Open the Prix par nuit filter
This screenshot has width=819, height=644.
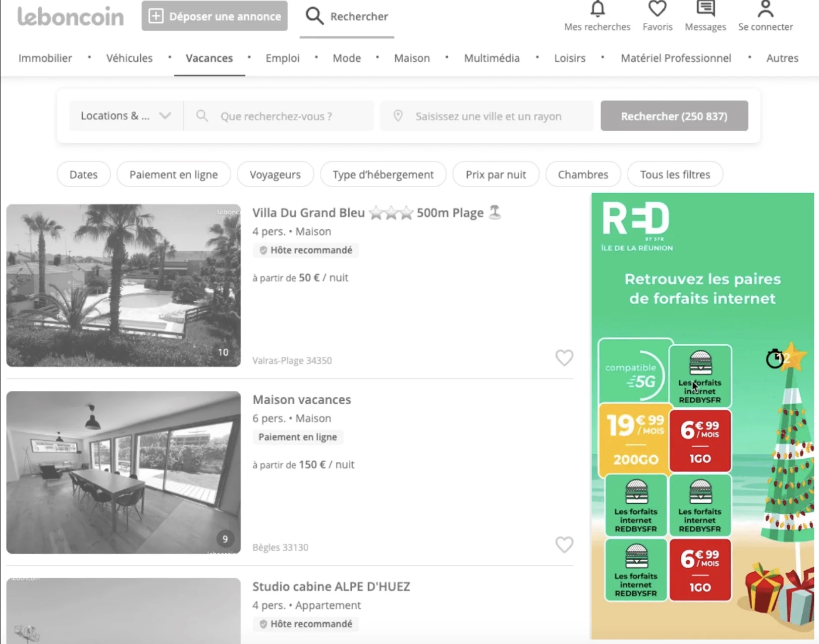coord(495,174)
